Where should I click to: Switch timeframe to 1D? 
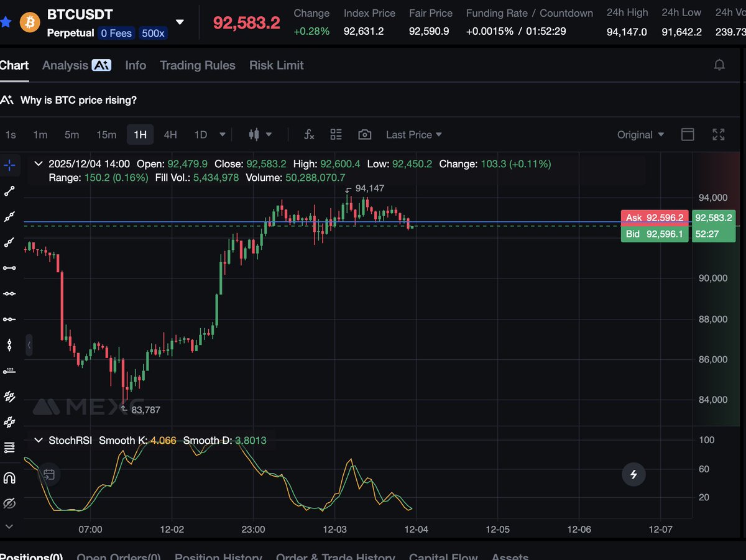(x=200, y=134)
